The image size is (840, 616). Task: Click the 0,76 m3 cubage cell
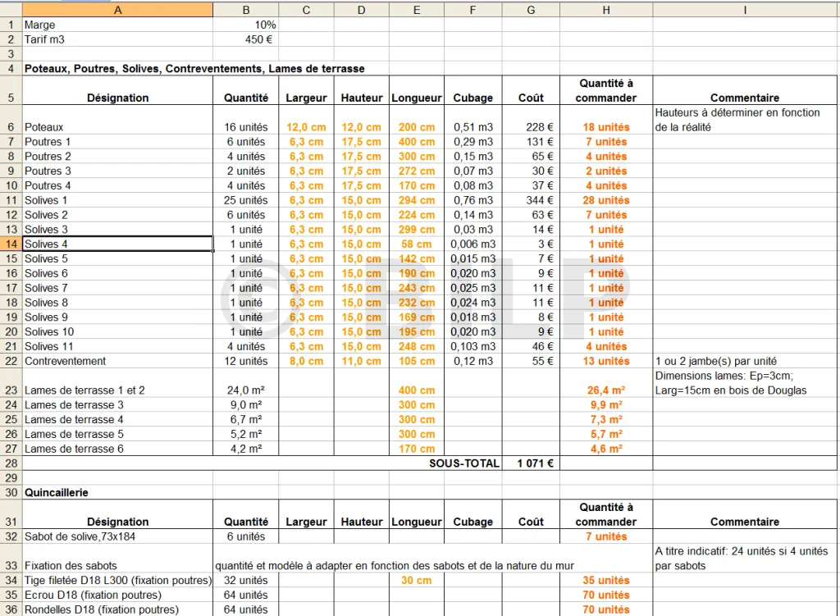click(473, 200)
